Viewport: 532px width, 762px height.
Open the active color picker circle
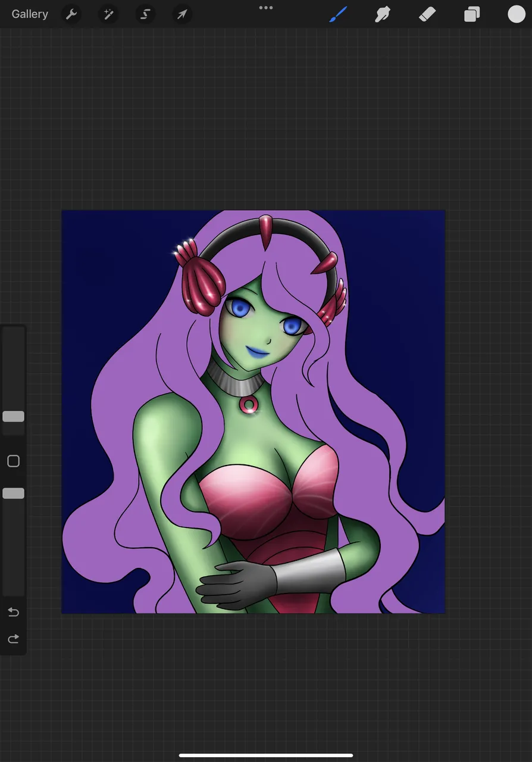click(517, 14)
